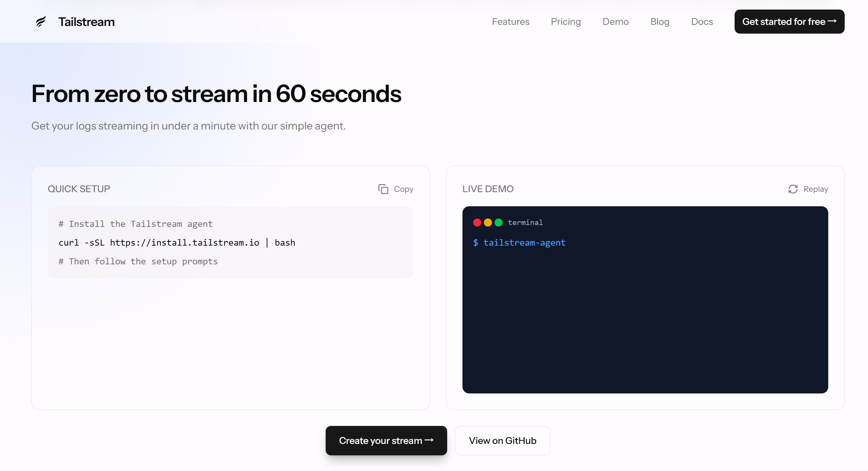Viewport: 868px width, 471px height.
Task: Click the copy clipboard icon
Action: coord(383,189)
